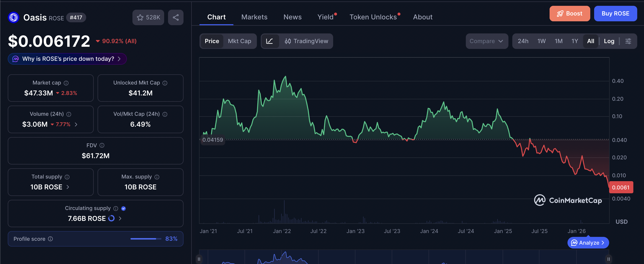
Task: Expand Total supply details chevron
Action: [68, 187]
